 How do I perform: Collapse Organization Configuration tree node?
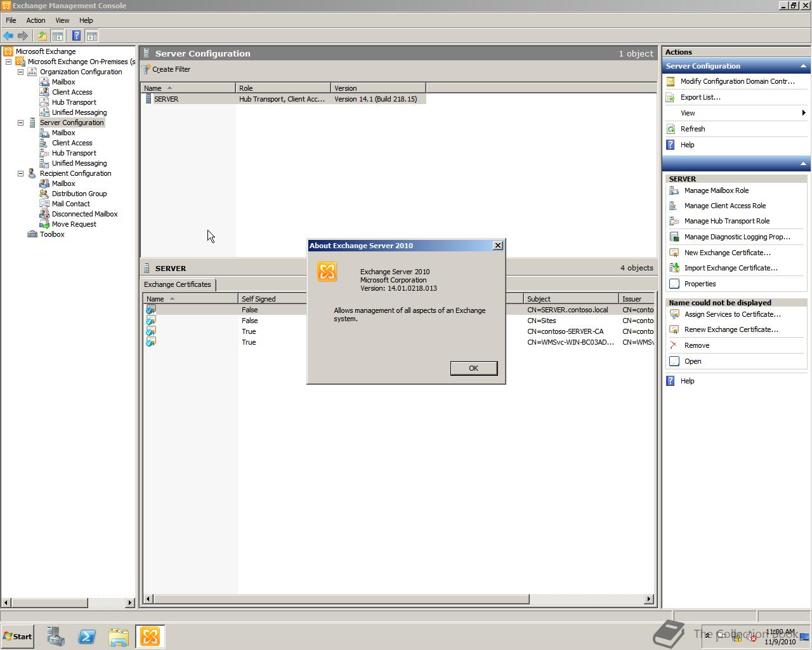pos(20,72)
